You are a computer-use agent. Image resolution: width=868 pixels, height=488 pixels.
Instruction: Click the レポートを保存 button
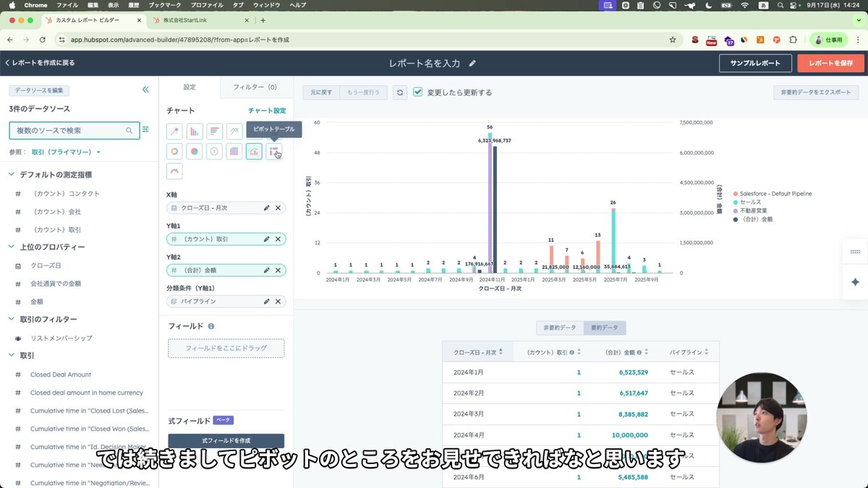click(x=830, y=63)
